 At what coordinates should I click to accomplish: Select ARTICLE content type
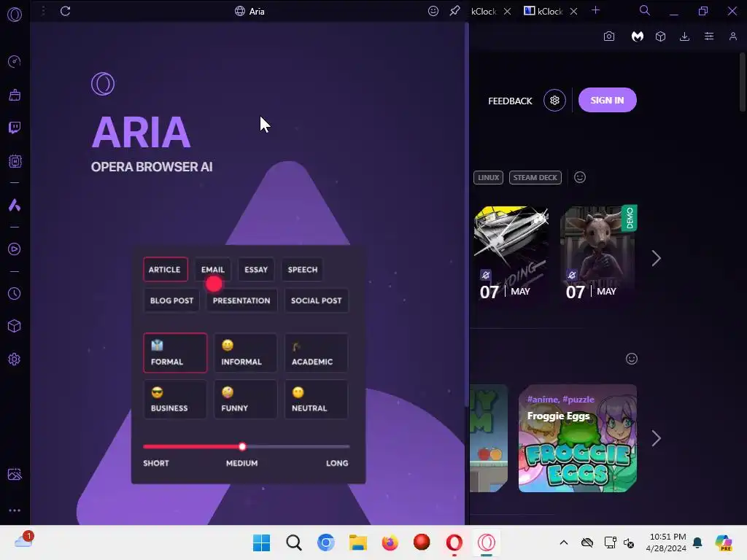coord(166,270)
